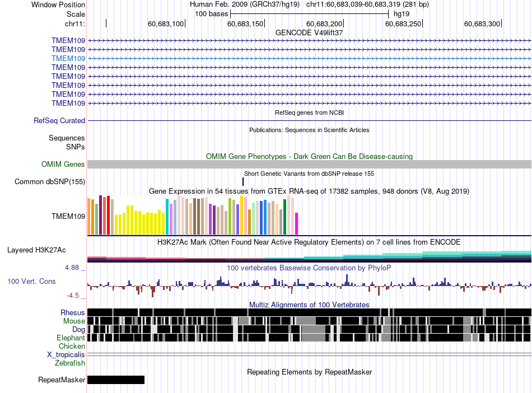Click the magenta bar in GTEx chart
Screen dimensions: 532x393
tap(297, 223)
